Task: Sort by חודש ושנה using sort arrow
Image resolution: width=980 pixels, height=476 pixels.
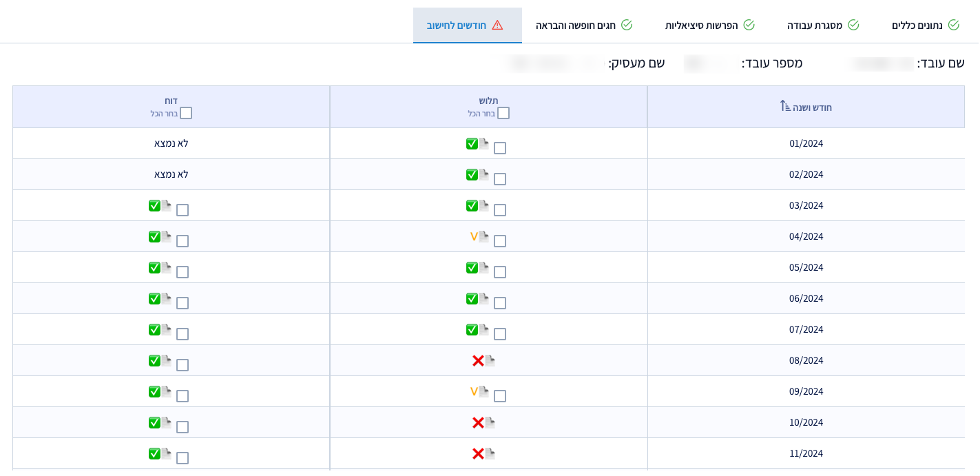Action: point(785,107)
